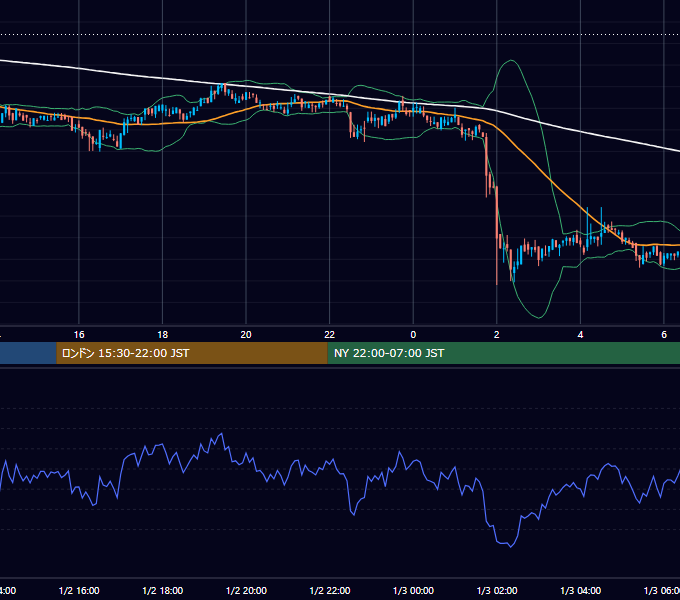Click the upper axis label 20
Screen dimensions: 680x600
[x=246, y=334]
